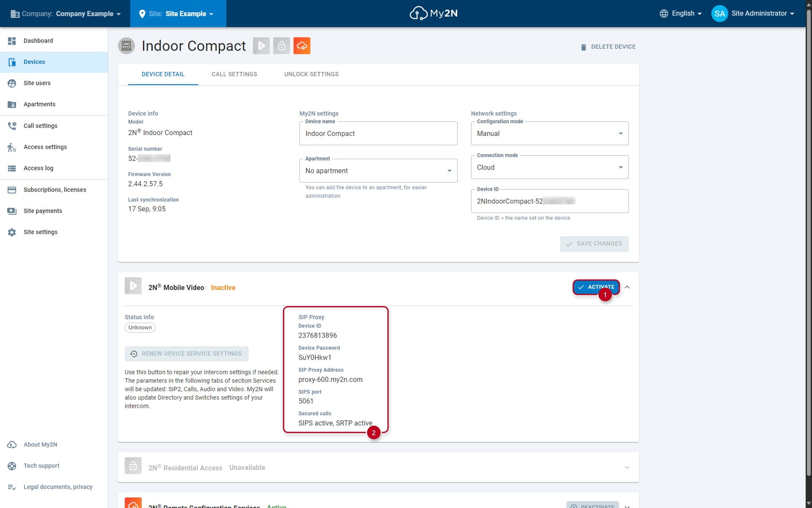Activate 2N Mobile Video service
Viewport: 812px width, 508px height.
pos(596,287)
